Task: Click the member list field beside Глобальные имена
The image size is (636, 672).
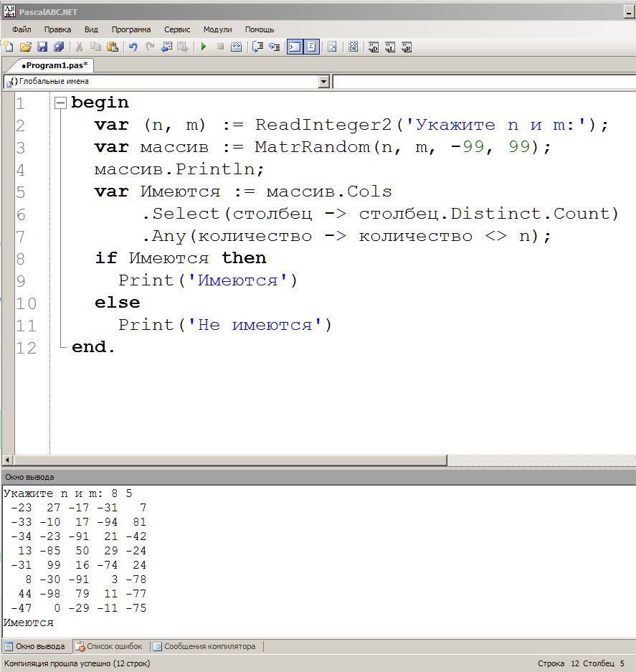Action: click(484, 82)
